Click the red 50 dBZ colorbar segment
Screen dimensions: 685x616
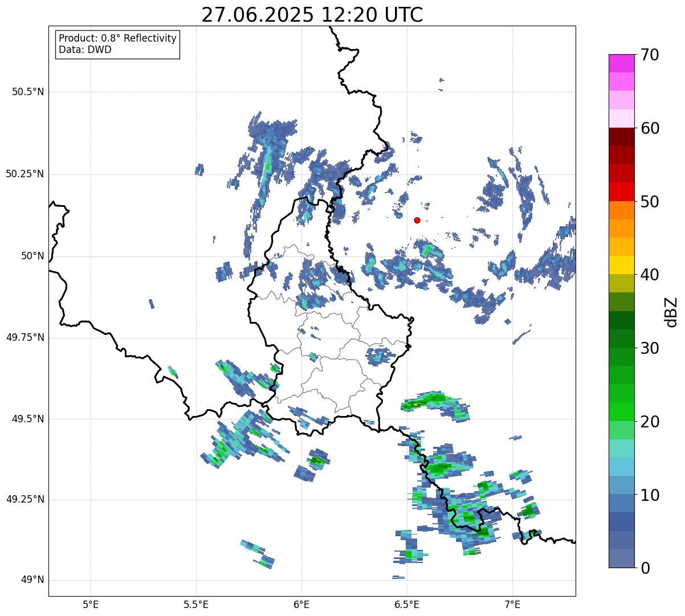[x=621, y=191]
